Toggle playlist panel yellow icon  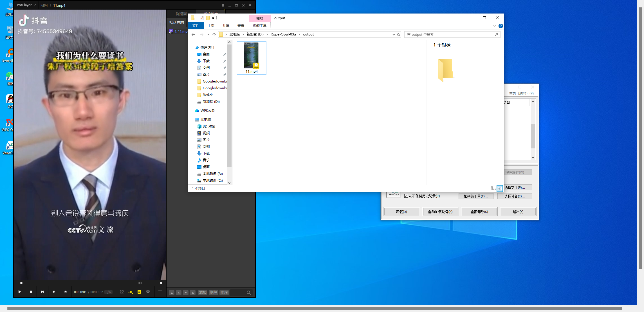139,292
